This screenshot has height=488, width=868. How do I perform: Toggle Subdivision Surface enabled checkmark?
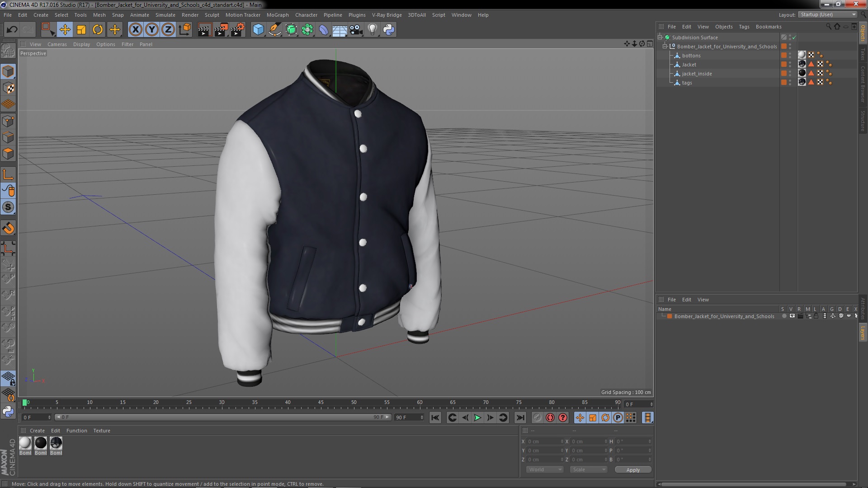pyautogui.click(x=794, y=38)
